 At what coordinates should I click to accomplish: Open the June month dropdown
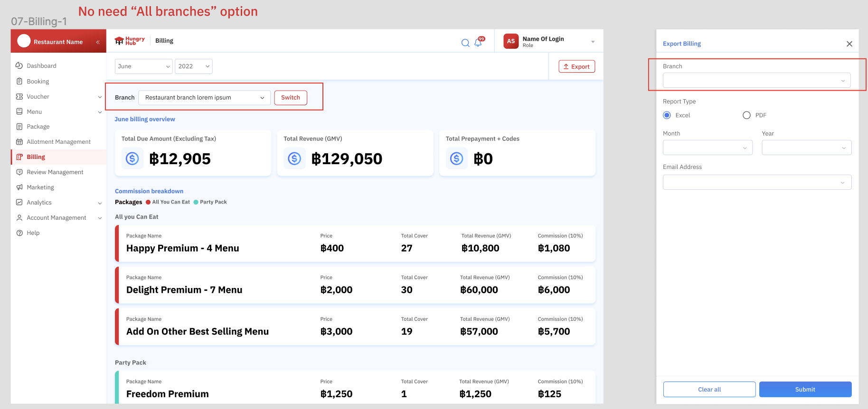tap(143, 66)
